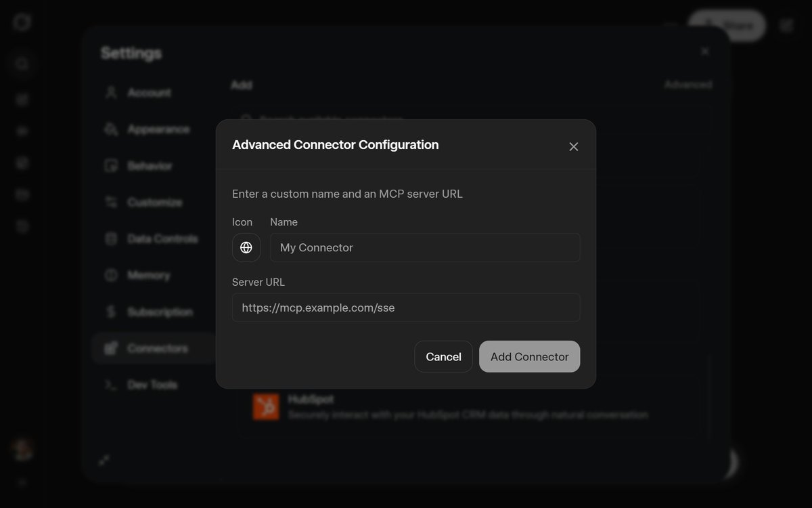The width and height of the screenshot is (812, 508).
Task: Click the Server URL field label
Action: [258, 282]
